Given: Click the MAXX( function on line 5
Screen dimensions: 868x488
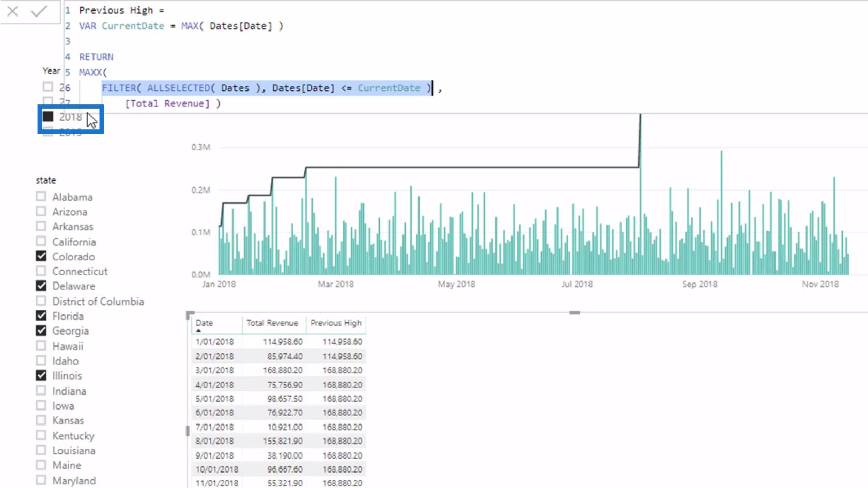Looking at the screenshot, I should click(x=93, y=72).
